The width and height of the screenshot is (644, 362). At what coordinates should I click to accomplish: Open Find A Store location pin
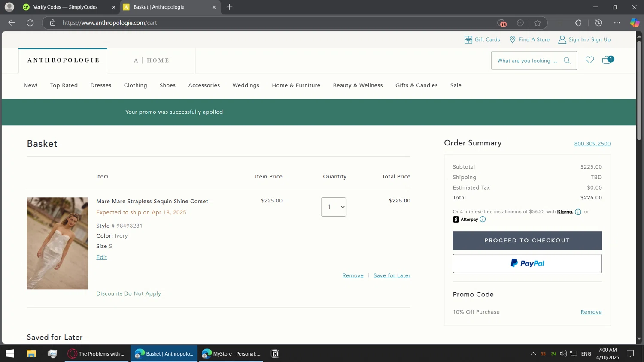[x=513, y=39]
